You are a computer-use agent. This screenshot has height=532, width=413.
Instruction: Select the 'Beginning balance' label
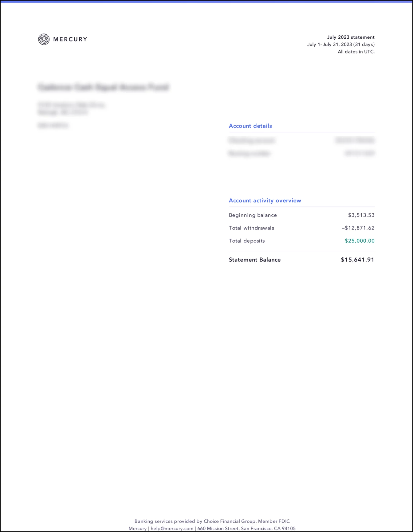pos(253,215)
